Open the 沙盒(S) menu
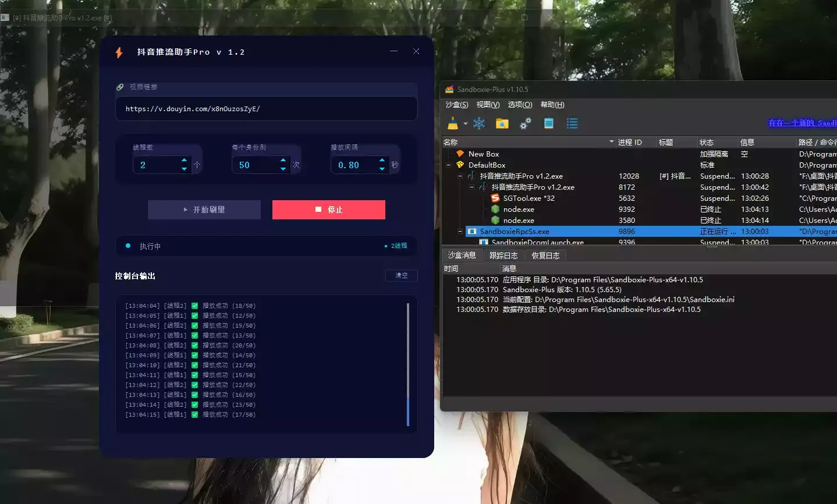Screen dimensions: 837x504 pyautogui.click(x=457, y=105)
